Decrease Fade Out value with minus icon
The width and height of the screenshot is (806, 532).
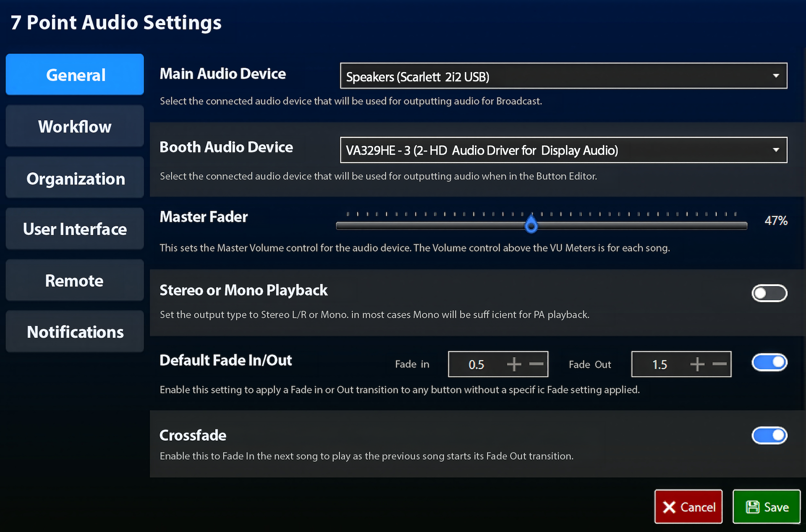720,364
